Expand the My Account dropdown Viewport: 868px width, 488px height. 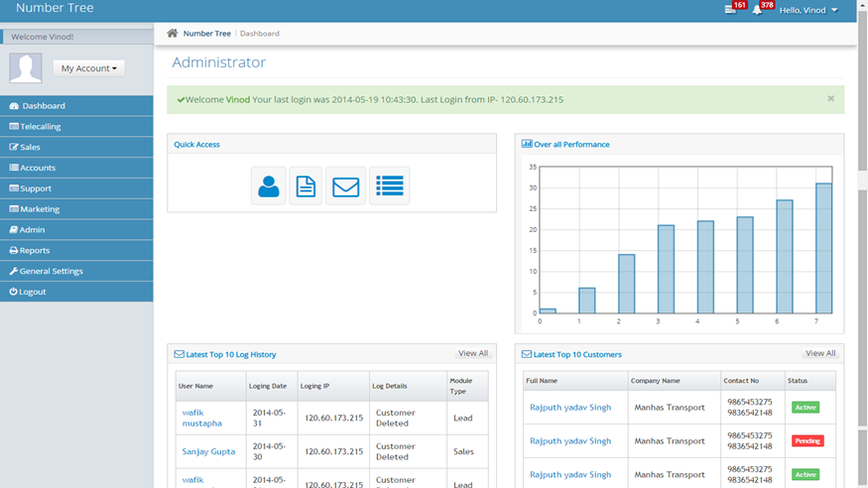[88, 68]
